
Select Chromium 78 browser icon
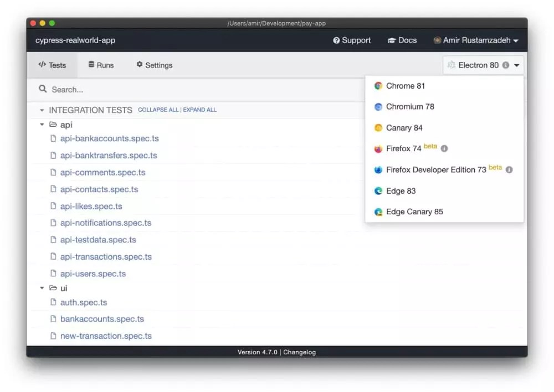coord(378,107)
